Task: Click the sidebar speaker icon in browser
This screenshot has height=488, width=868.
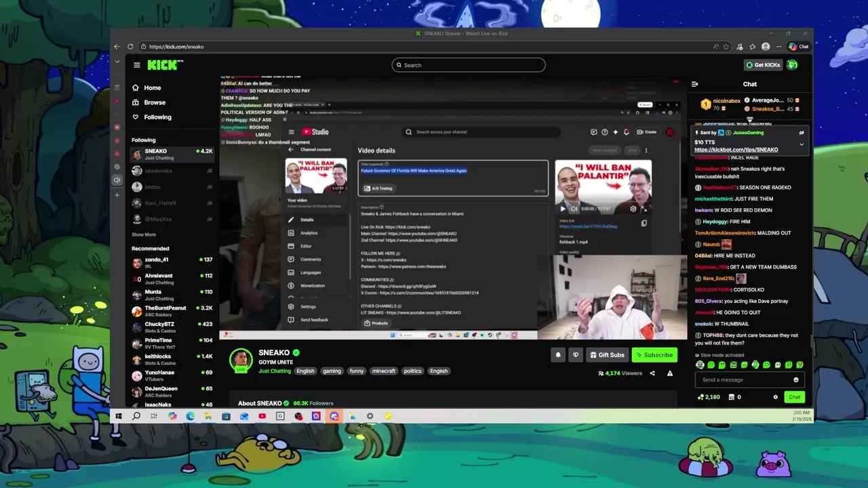Action: [x=117, y=180]
